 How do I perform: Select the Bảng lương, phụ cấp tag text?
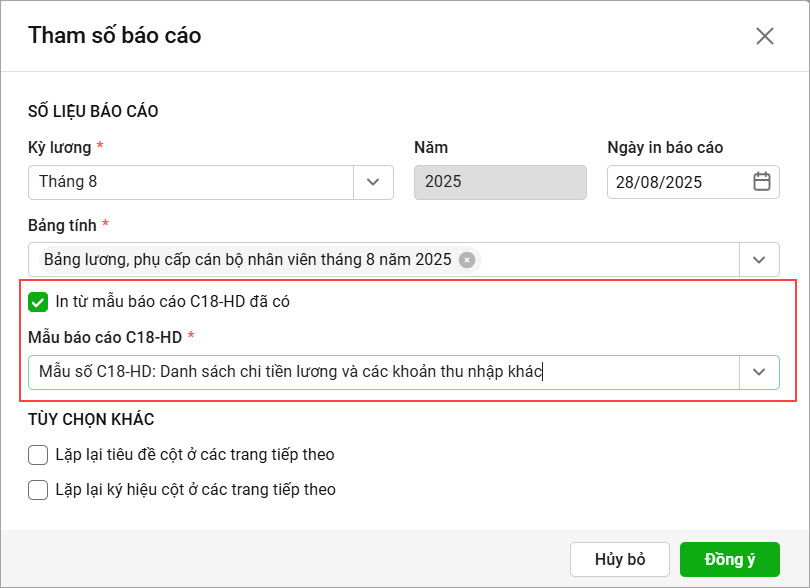pos(247,260)
